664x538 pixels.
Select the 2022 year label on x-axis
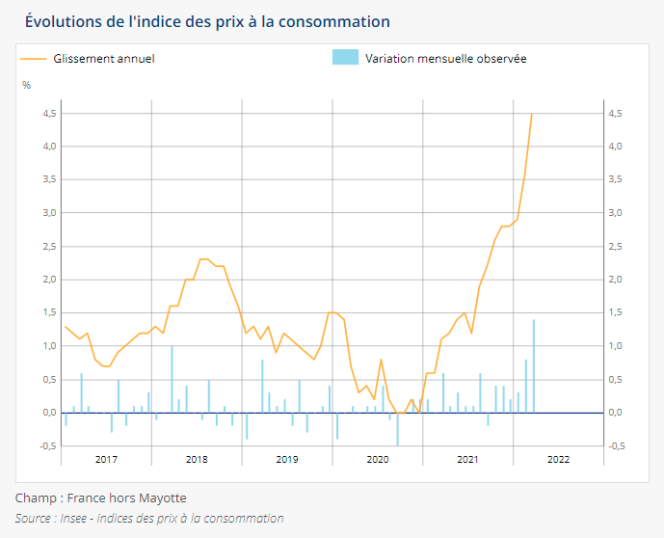tap(557, 459)
